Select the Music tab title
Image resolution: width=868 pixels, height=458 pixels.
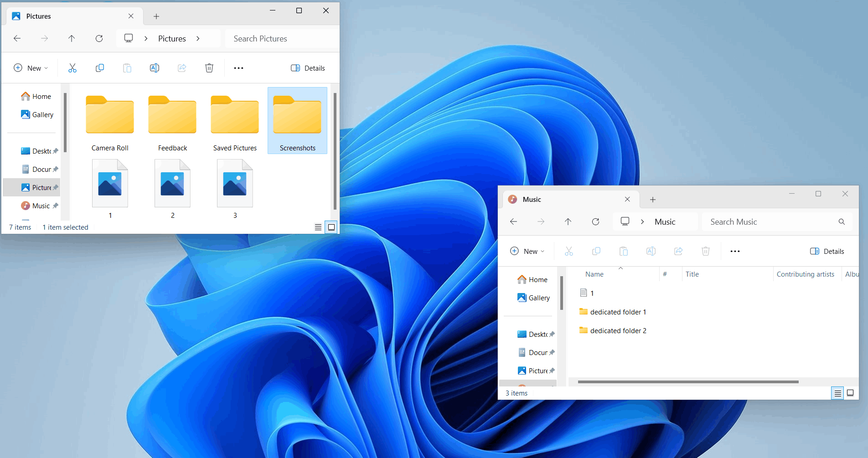point(532,199)
